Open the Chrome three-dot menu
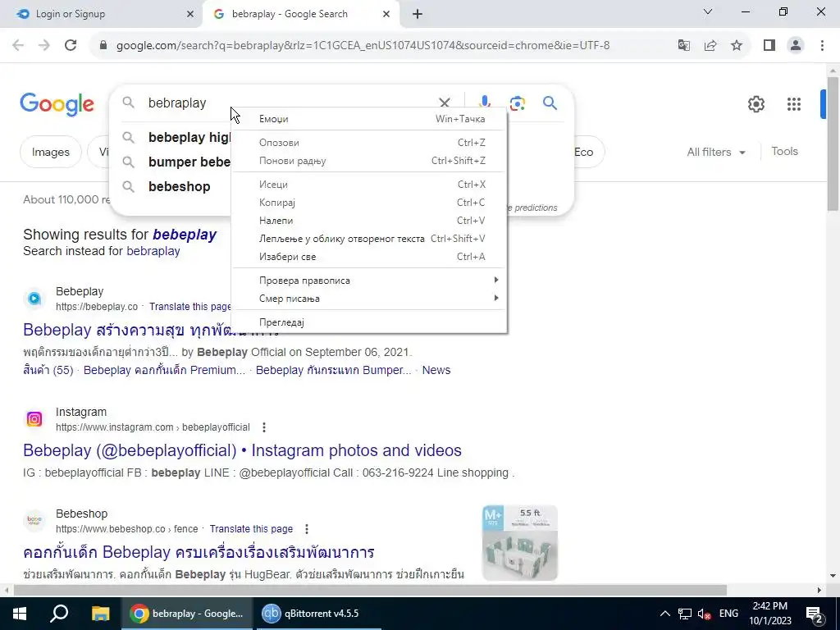The height and width of the screenshot is (630, 840). pos(822,45)
